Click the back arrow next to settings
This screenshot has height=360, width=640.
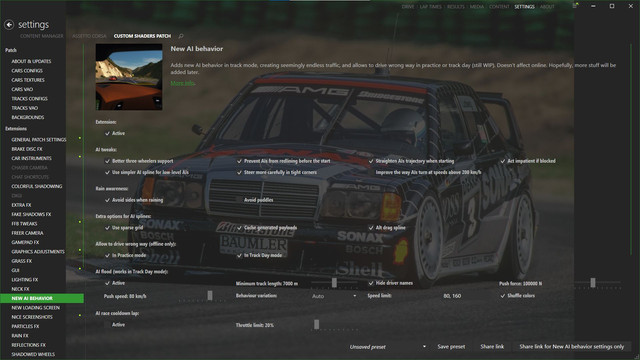point(9,25)
